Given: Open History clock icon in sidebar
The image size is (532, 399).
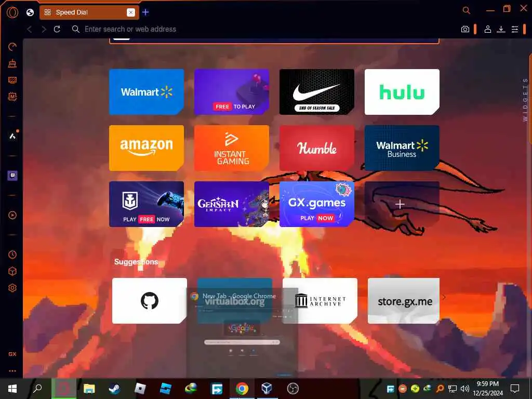Looking at the screenshot, I should point(12,255).
